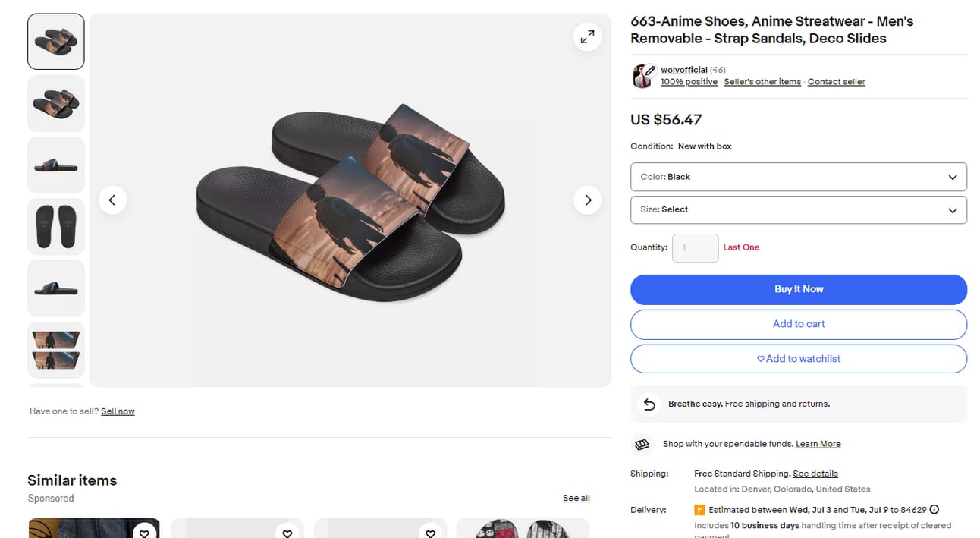Viewport: 980px width, 538px height.
Task: Click the wolvofficial seller avatar
Action: [x=642, y=76]
